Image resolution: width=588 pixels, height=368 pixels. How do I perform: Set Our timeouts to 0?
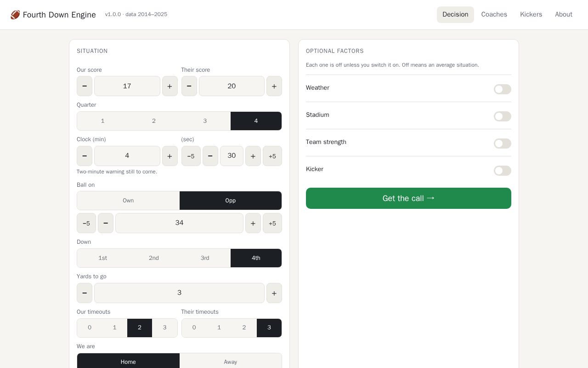click(x=90, y=328)
